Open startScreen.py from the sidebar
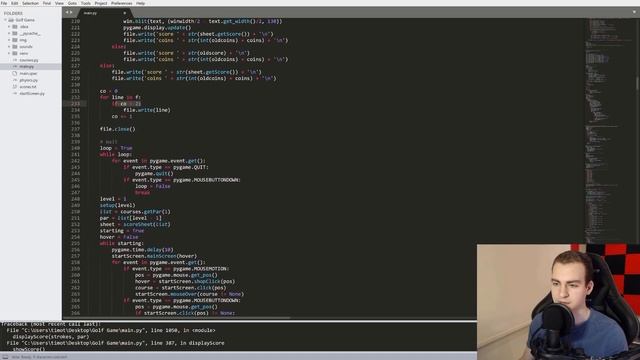 (32, 93)
